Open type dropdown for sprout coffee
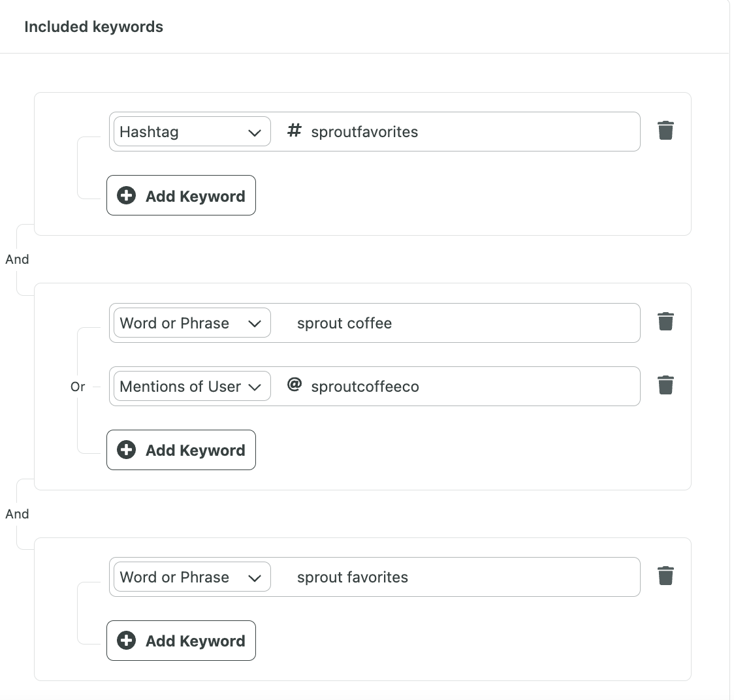The height and width of the screenshot is (700, 734). (192, 323)
